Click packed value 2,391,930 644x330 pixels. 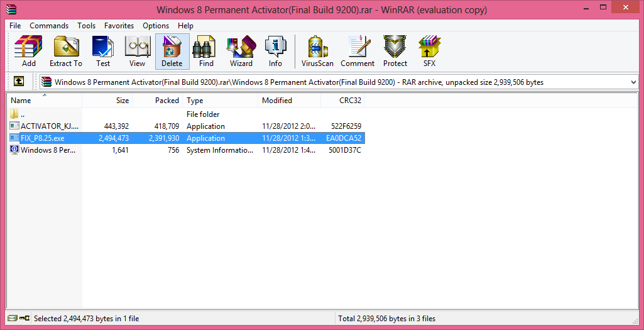coord(164,138)
